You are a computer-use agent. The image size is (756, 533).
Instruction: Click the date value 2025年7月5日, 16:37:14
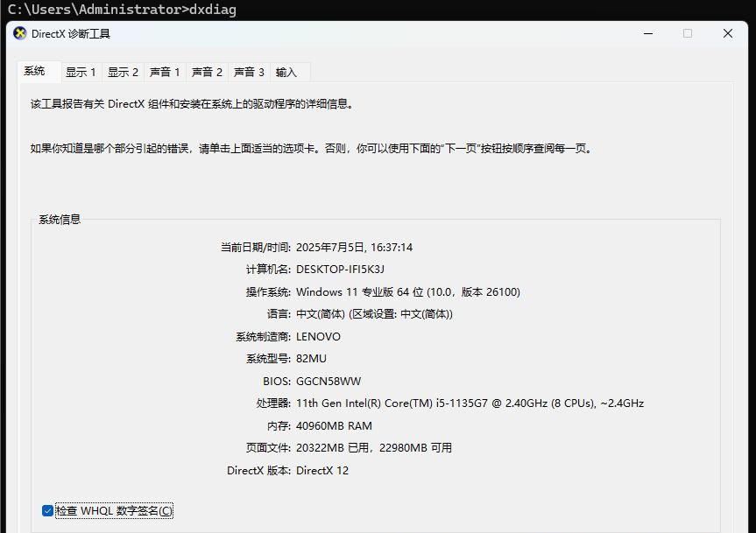pos(355,248)
